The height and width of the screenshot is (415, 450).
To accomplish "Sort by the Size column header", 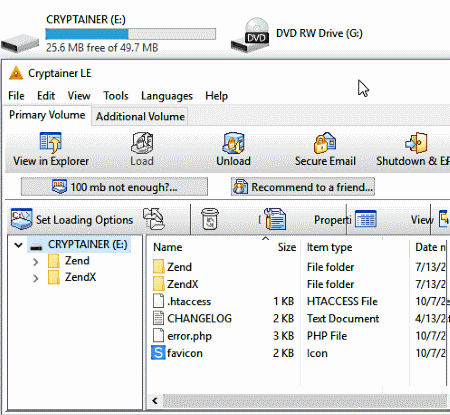I will (x=287, y=247).
